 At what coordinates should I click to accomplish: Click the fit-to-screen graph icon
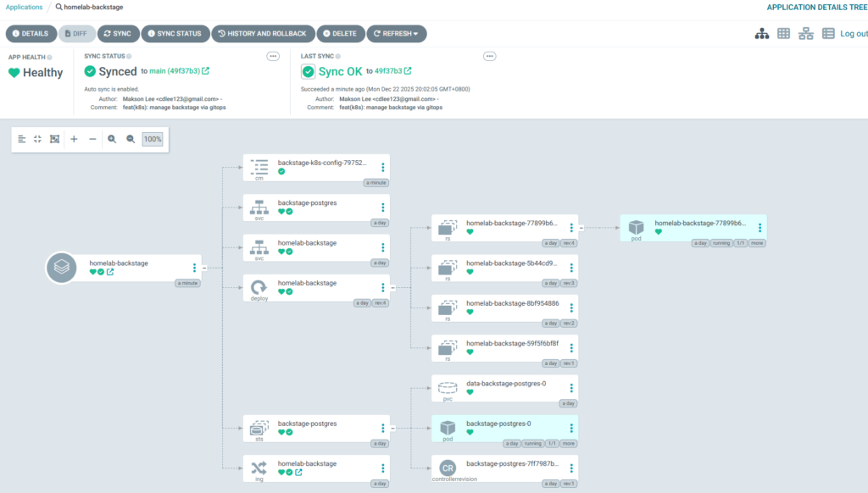tap(54, 139)
